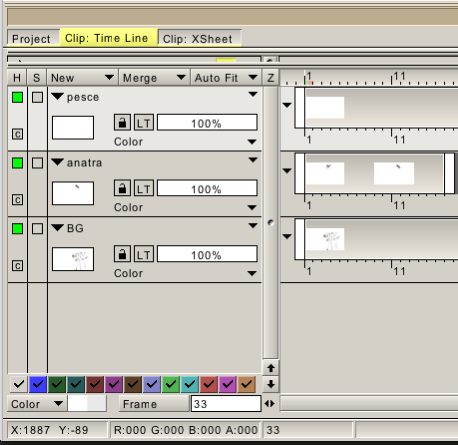Click the C collapse icon on pesce layer
Screen dimensions: 458x445
click(x=17, y=134)
